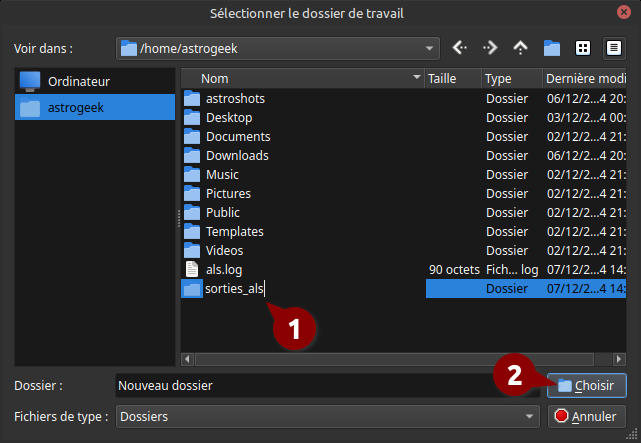The image size is (641, 443).
Task: Select the Downloads folder name
Action: [x=237, y=156]
